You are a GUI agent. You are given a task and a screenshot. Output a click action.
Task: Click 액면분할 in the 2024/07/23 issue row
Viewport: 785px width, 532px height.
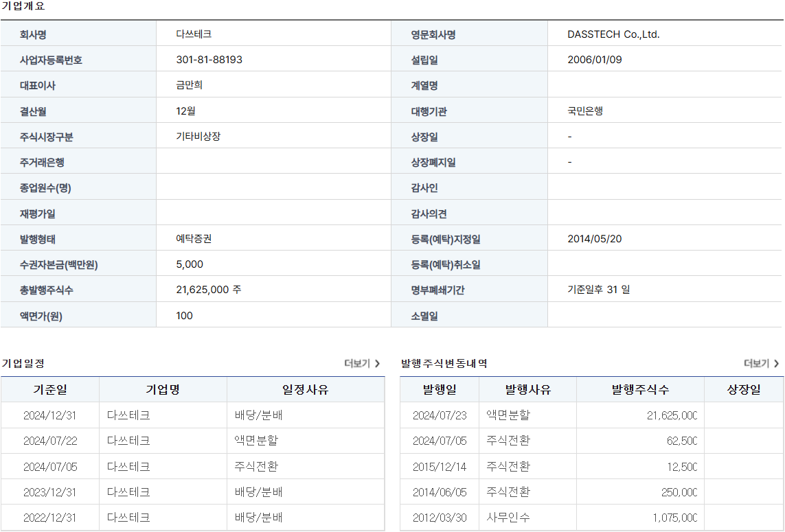coord(508,415)
